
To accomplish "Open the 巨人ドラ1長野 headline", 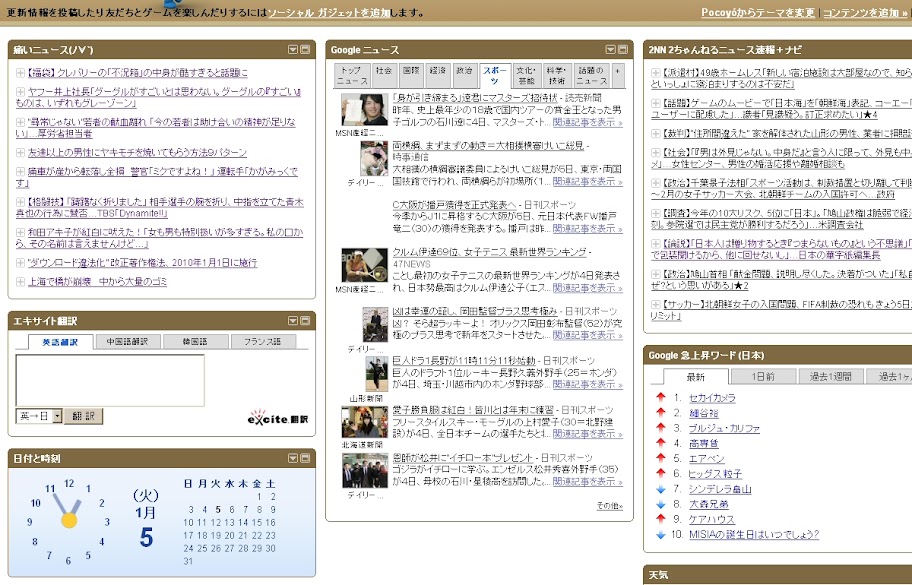I will click(x=464, y=361).
